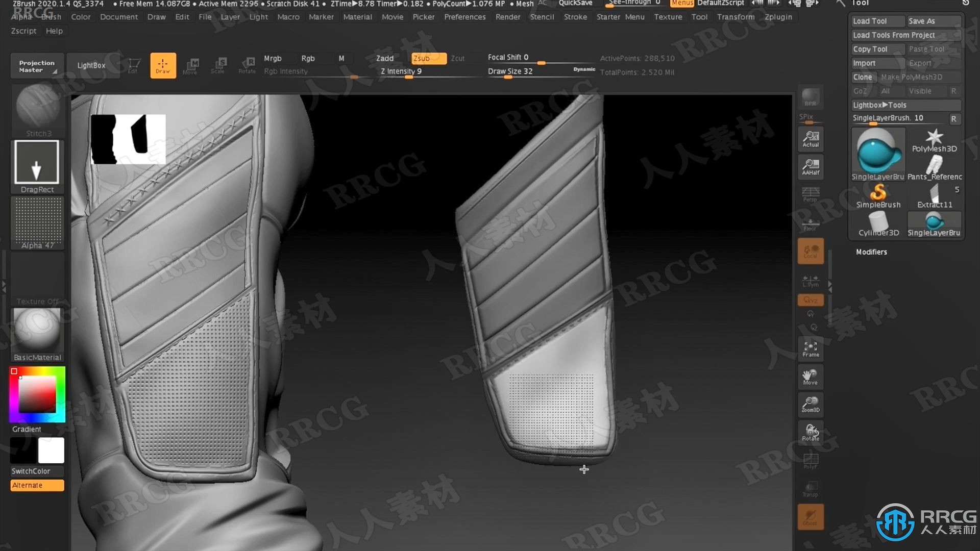980x551 pixels.
Task: Select the Move tool in ZBrush
Action: coord(191,65)
